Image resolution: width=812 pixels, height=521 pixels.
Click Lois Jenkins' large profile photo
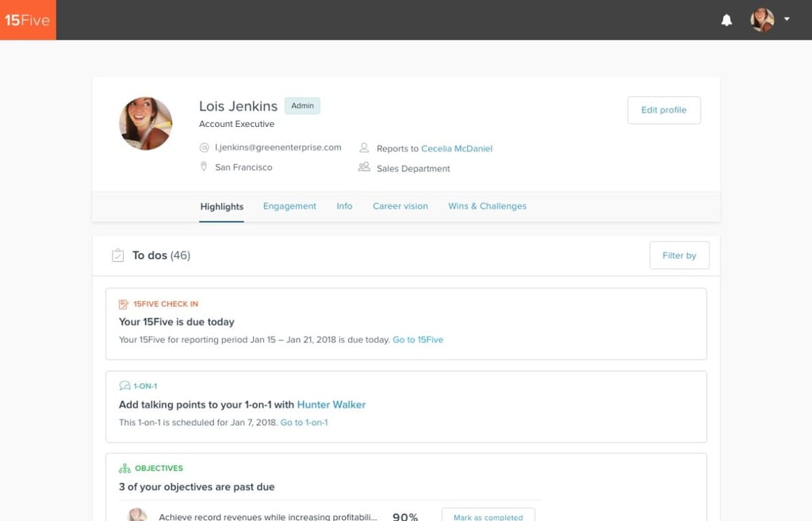(146, 124)
